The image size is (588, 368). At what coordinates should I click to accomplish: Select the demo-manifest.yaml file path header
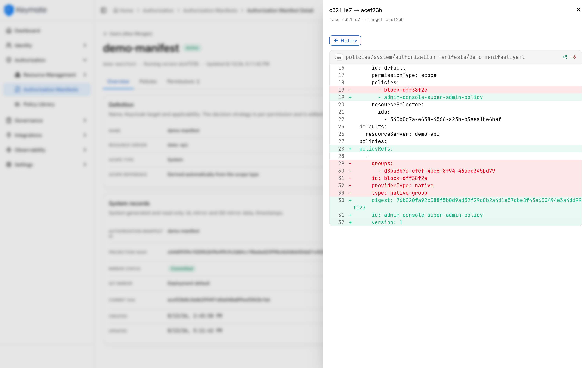click(x=435, y=57)
